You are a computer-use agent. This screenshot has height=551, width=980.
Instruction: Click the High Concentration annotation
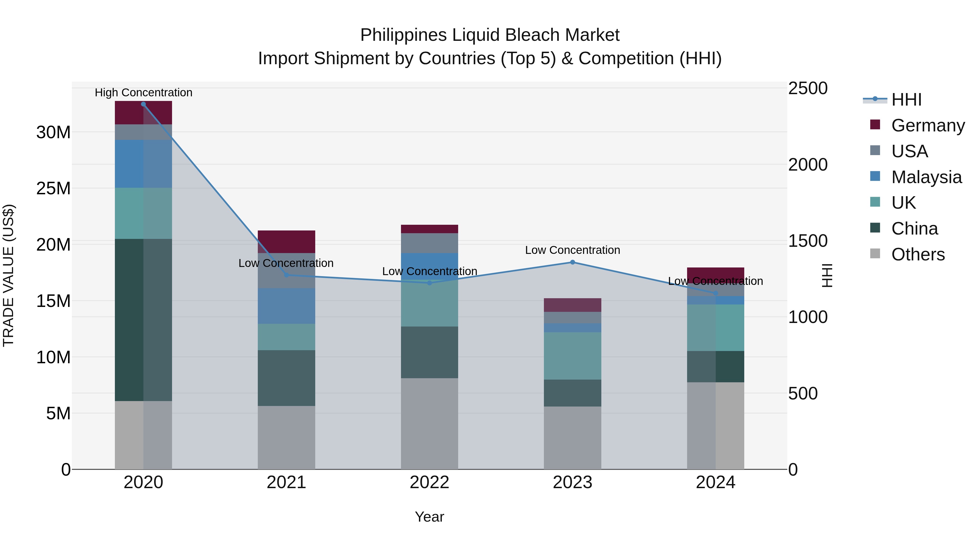[x=143, y=93]
